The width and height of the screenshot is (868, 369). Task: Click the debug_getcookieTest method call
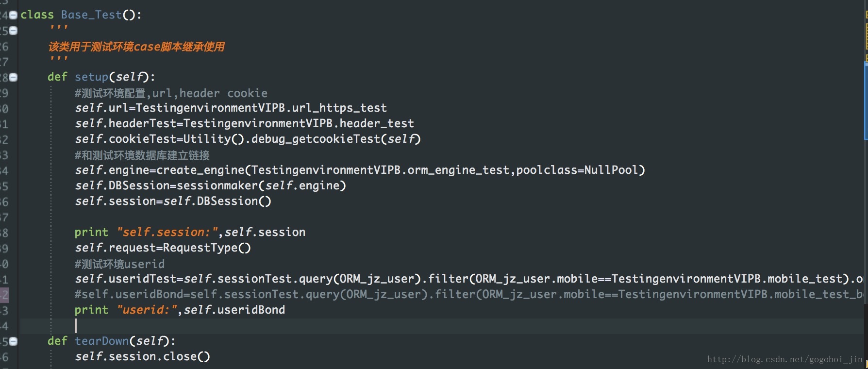(x=316, y=139)
